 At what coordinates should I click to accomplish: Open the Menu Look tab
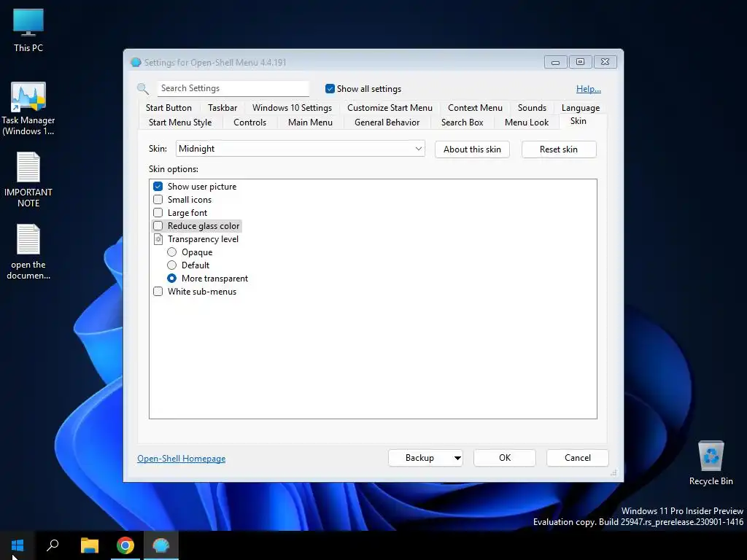click(x=527, y=122)
